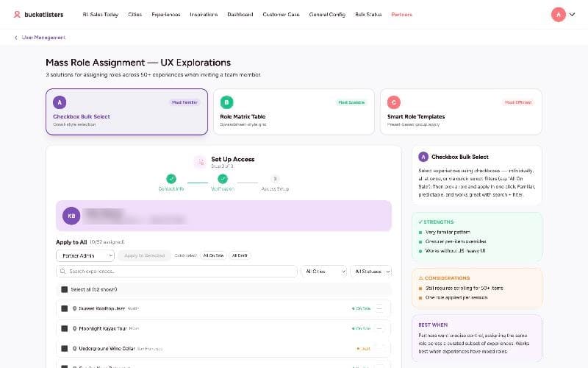Open the user avatar A menu
Viewport: 588px width, 368px height.
(x=558, y=14)
